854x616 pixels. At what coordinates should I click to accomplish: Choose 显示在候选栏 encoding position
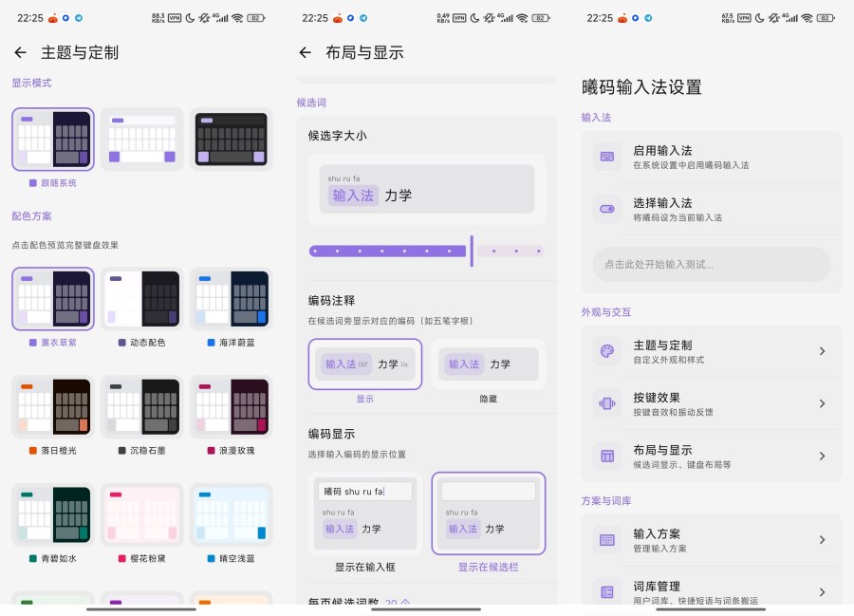(x=489, y=513)
